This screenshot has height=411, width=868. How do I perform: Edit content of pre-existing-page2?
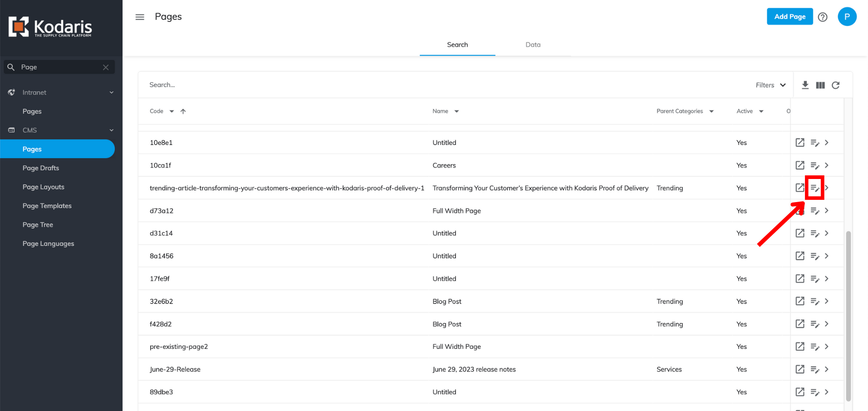click(x=815, y=347)
